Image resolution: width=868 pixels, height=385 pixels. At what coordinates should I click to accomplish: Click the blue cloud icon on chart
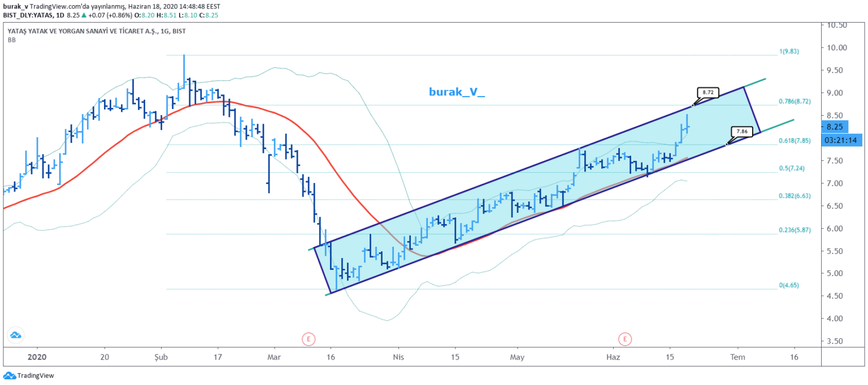point(15,335)
